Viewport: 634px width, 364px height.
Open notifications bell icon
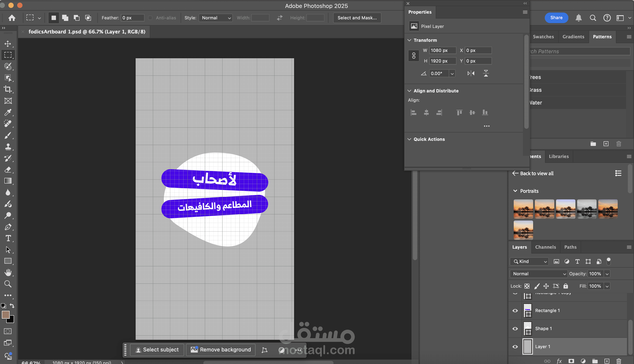(x=578, y=18)
